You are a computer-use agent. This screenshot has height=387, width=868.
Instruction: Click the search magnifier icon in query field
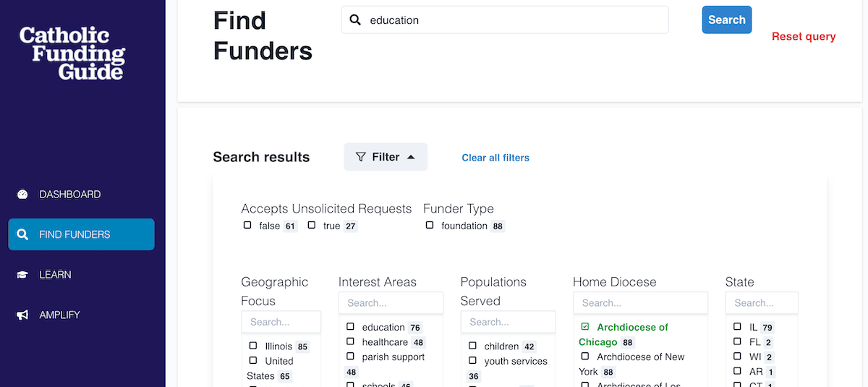[355, 20]
